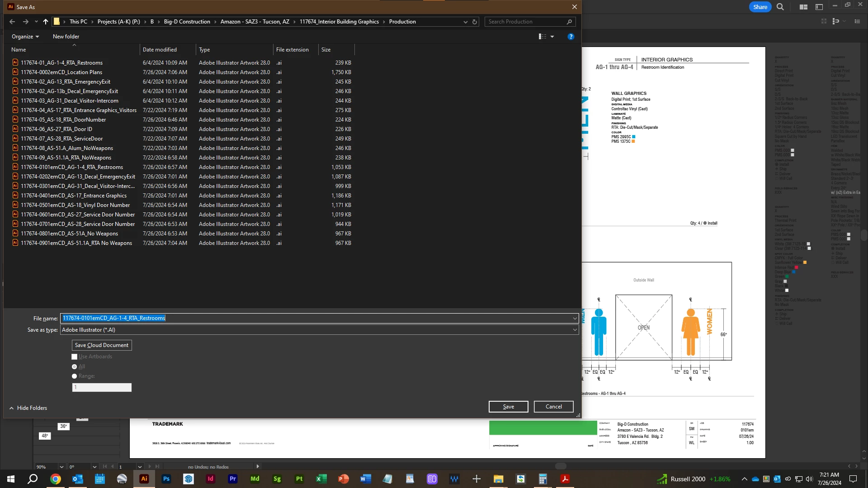
Task: Expand the Save as type dropdown
Action: click(x=575, y=330)
